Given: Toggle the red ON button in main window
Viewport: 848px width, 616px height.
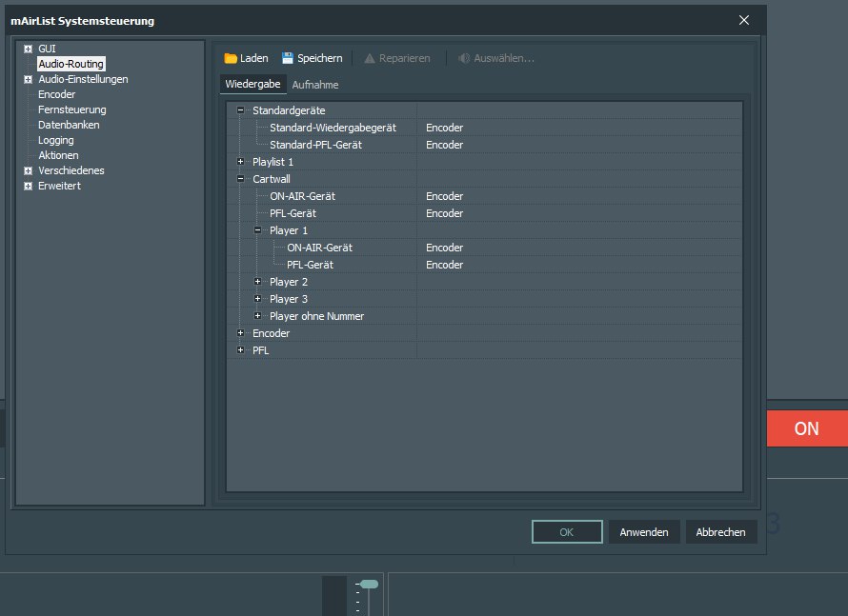Looking at the screenshot, I should point(807,428).
